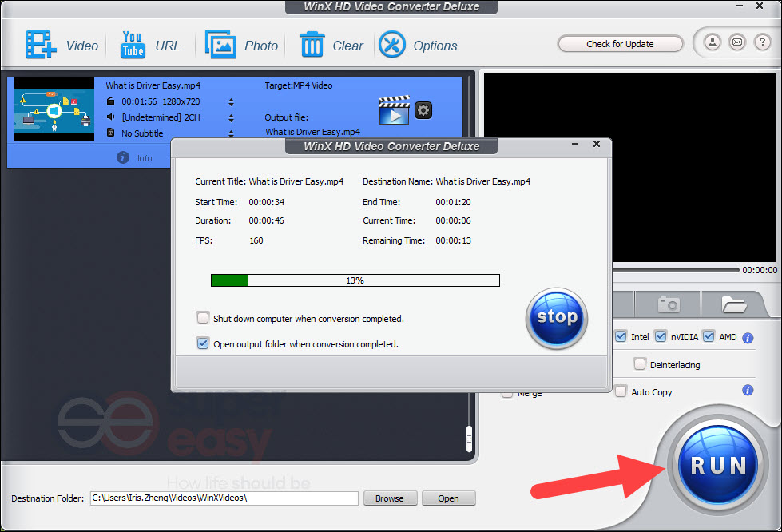This screenshot has height=532, width=782.
Task: Open help with the question mark icon
Action: (x=762, y=43)
